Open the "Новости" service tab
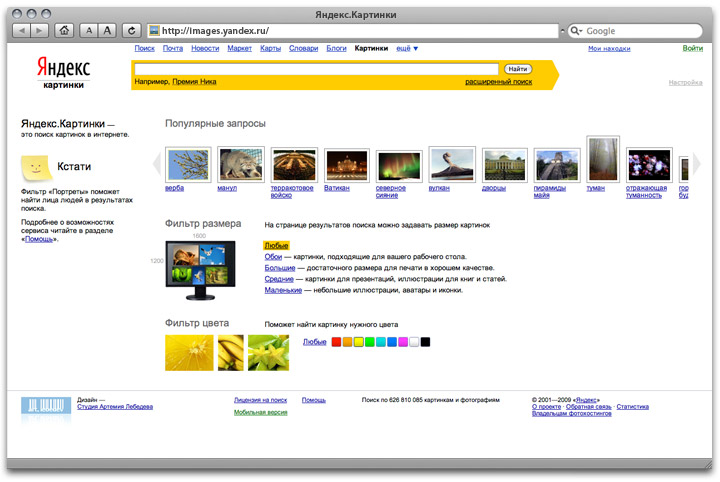This screenshot has height=482, width=720. coord(205,48)
